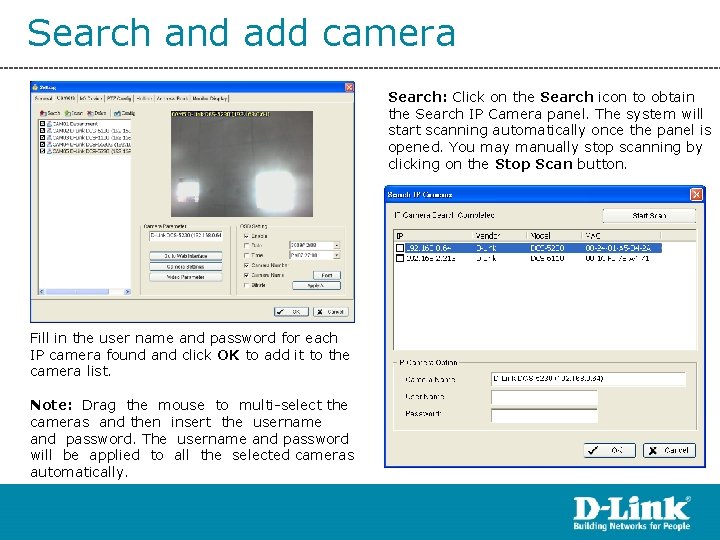This screenshot has width=720, height=540.
Task: Click the Model column header
Action: coord(554,236)
